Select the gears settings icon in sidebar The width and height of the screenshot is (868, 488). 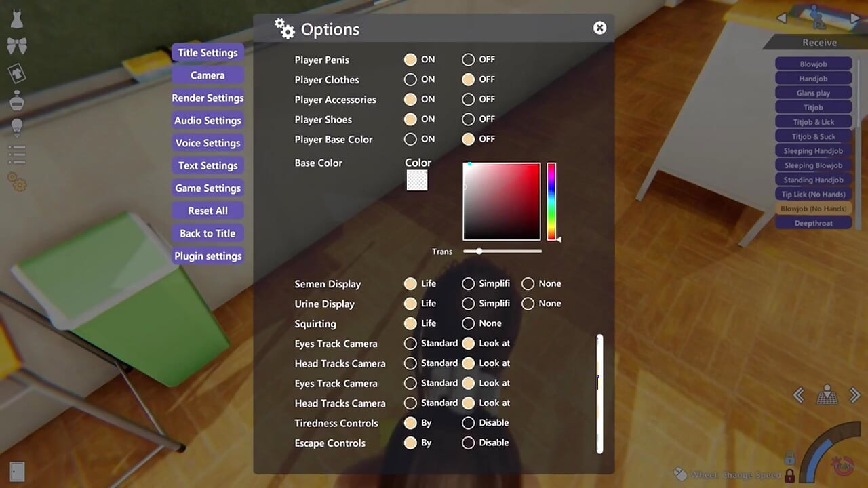pos(17,182)
